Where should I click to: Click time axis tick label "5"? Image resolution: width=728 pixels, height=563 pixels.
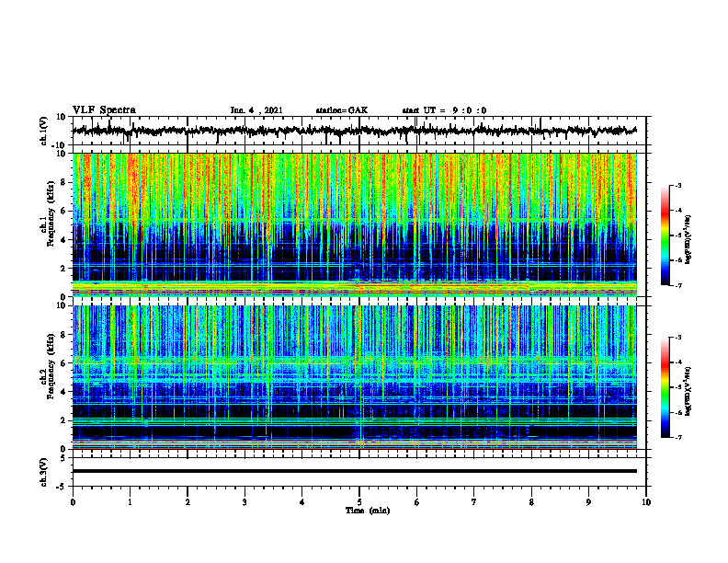tap(359, 502)
